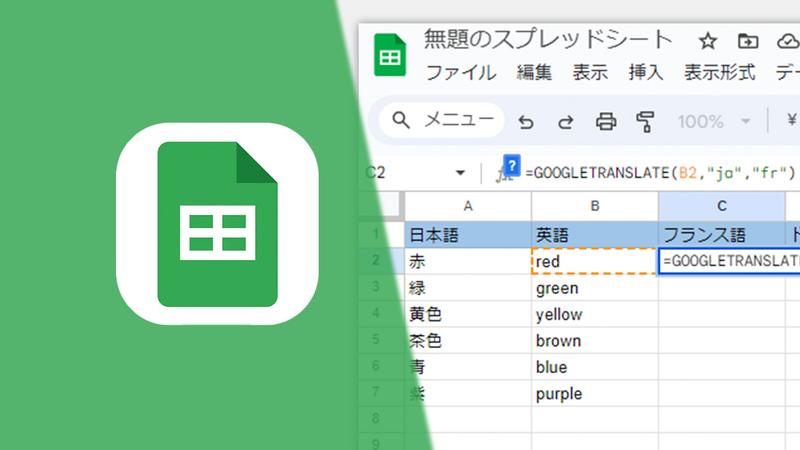Click the cell containing 茶色
The image size is (800, 450).
tap(468, 341)
